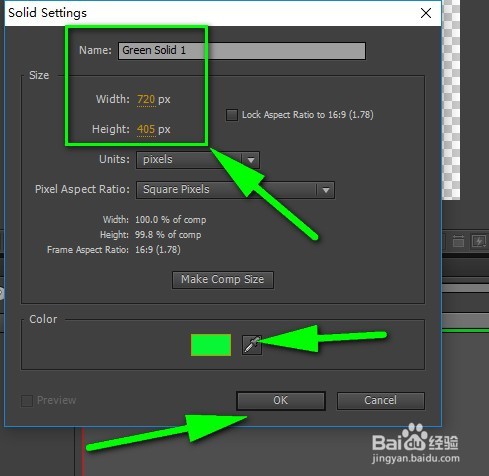Cancel the Solid Settings dialog
Screen dimensions: 489x476
tap(381, 400)
